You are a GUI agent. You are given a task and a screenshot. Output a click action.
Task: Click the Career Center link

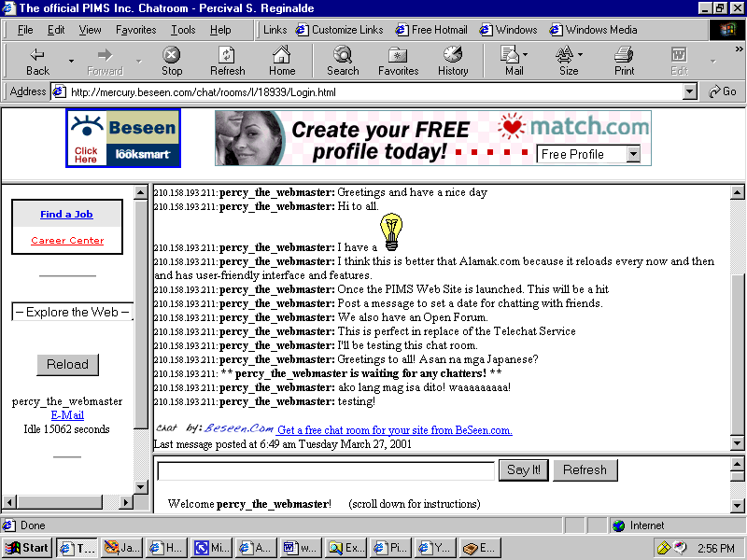pos(67,241)
